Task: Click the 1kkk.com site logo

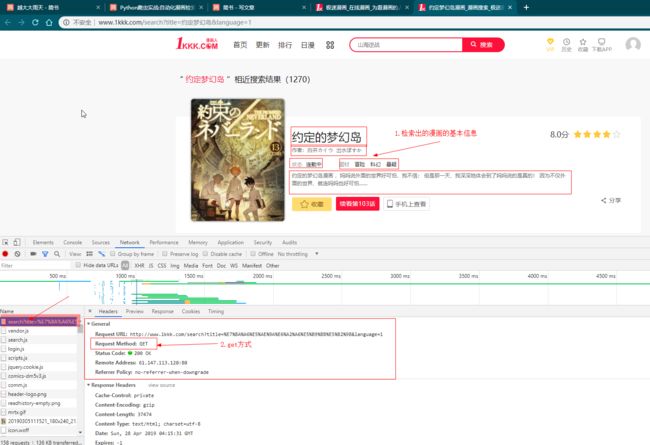Action: tap(197, 44)
